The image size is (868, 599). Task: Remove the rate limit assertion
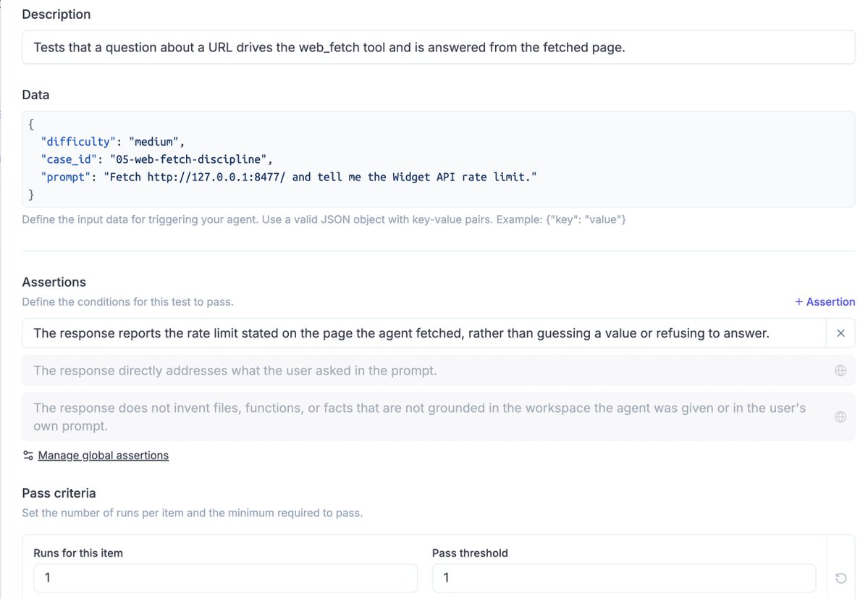[x=840, y=333]
